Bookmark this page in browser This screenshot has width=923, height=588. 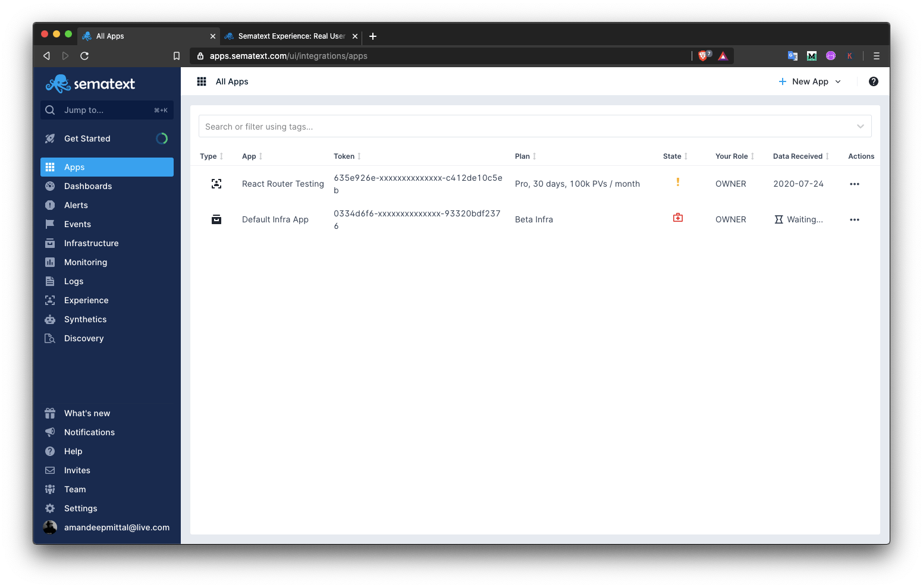(x=177, y=56)
